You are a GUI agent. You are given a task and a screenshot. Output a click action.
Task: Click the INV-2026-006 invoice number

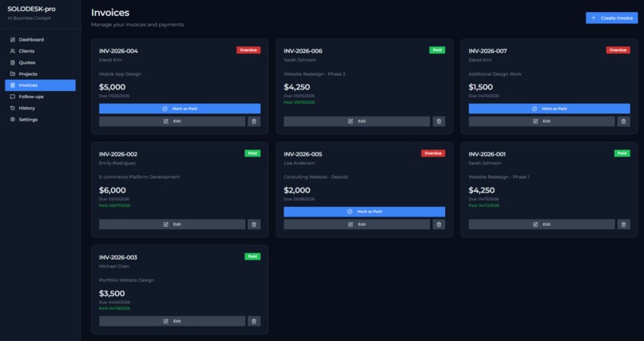coord(303,51)
